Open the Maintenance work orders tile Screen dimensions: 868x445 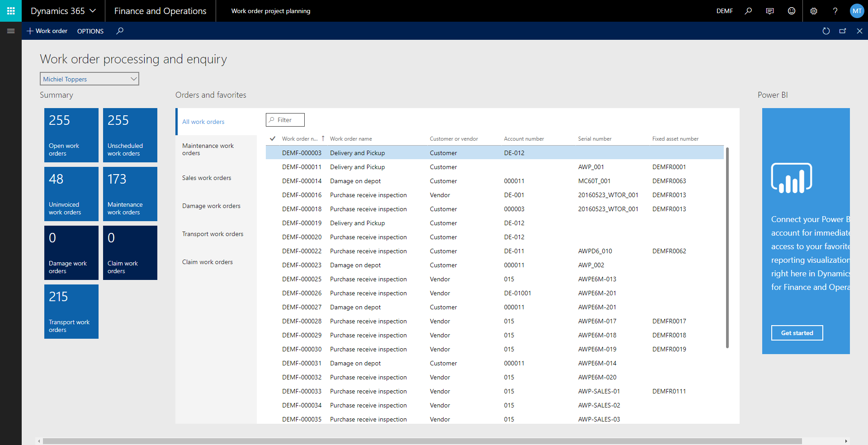pos(130,194)
